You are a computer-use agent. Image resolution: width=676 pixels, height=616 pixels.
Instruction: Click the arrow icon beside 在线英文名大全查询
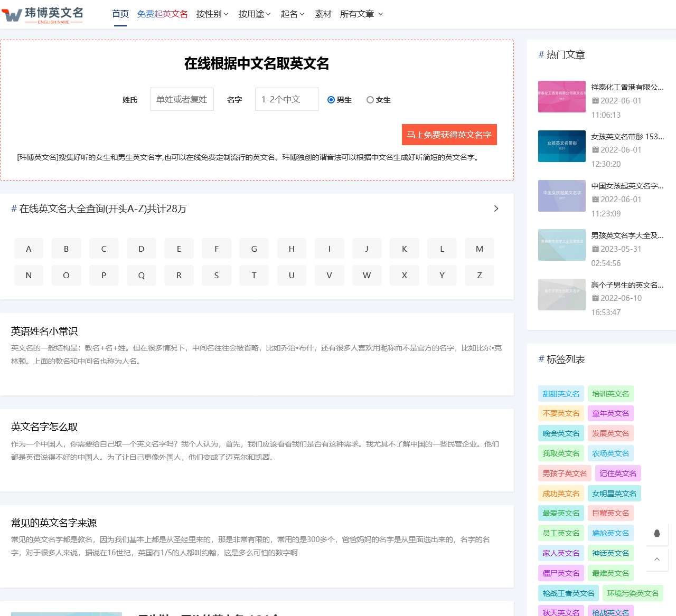(495, 209)
